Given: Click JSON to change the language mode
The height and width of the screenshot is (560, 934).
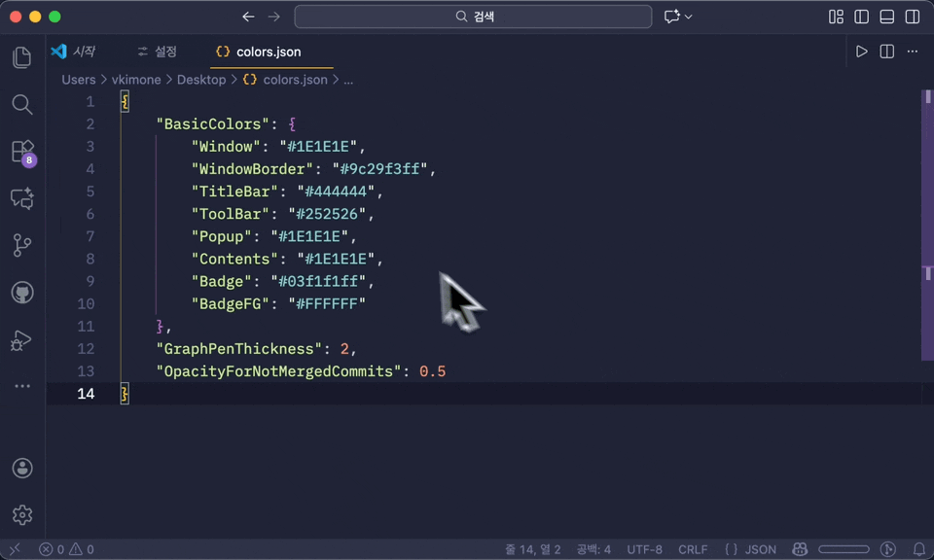Looking at the screenshot, I should point(760,548).
